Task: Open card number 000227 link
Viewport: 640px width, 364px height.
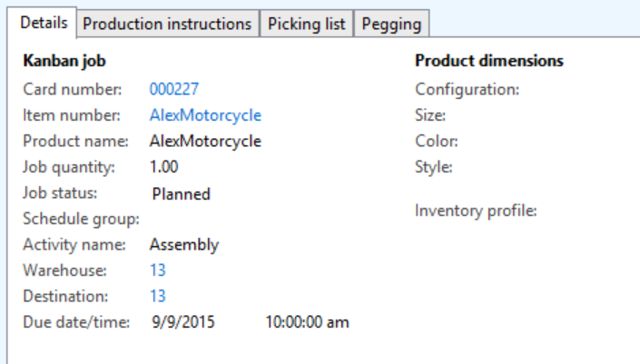Action: [x=174, y=89]
